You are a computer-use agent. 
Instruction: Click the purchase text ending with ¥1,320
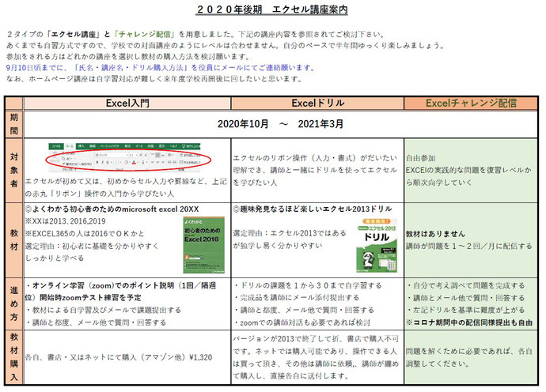tap(119, 357)
